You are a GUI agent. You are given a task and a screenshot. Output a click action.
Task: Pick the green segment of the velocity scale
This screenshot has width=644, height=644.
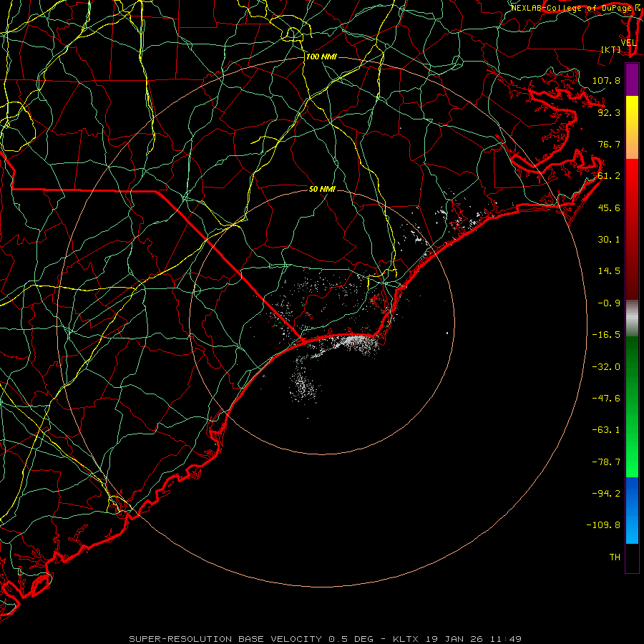[x=632, y=406]
